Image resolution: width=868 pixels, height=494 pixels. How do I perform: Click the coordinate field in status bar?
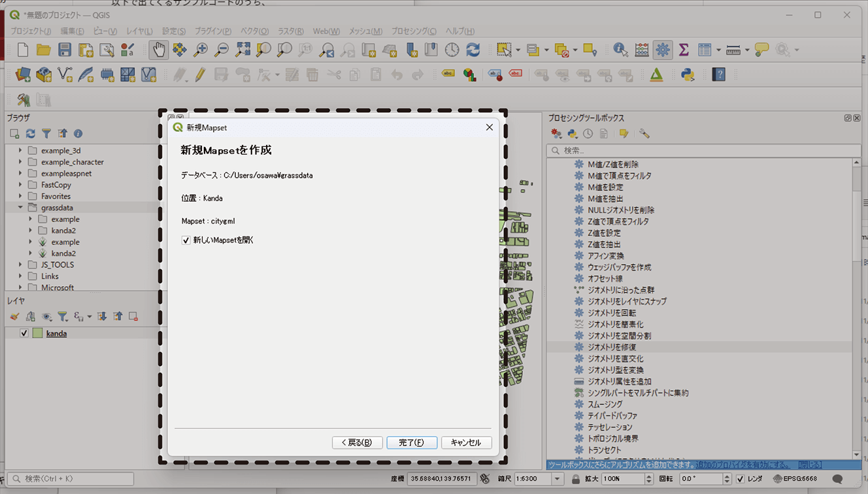pyautogui.click(x=441, y=479)
